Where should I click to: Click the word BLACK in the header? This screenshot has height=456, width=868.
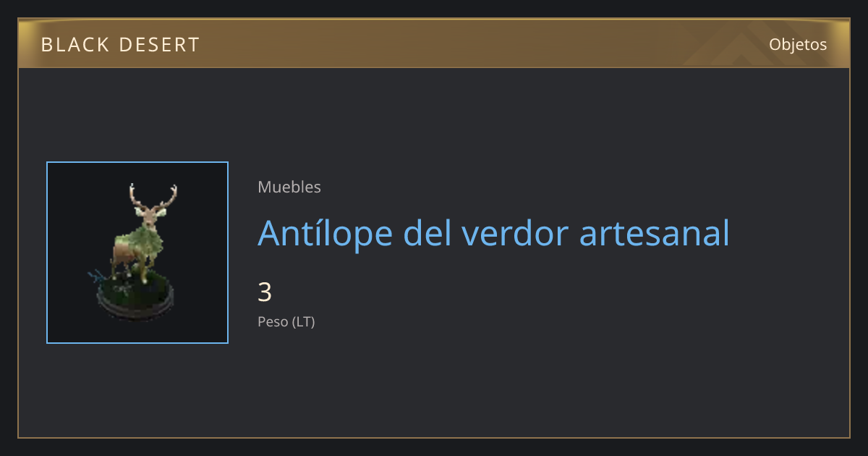point(73,45)
